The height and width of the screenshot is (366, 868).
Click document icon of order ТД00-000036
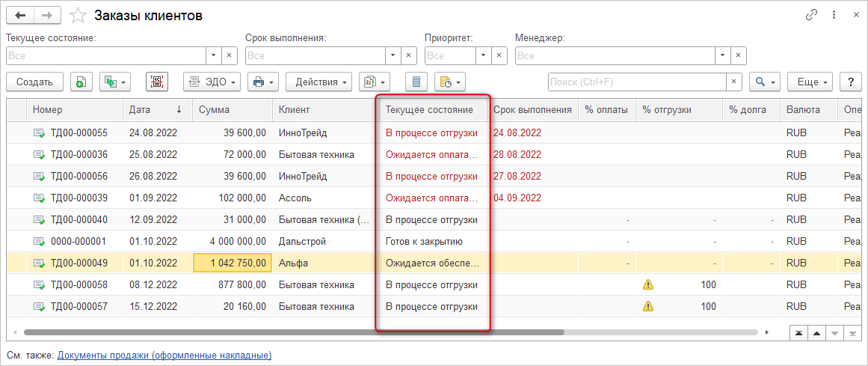40,155
